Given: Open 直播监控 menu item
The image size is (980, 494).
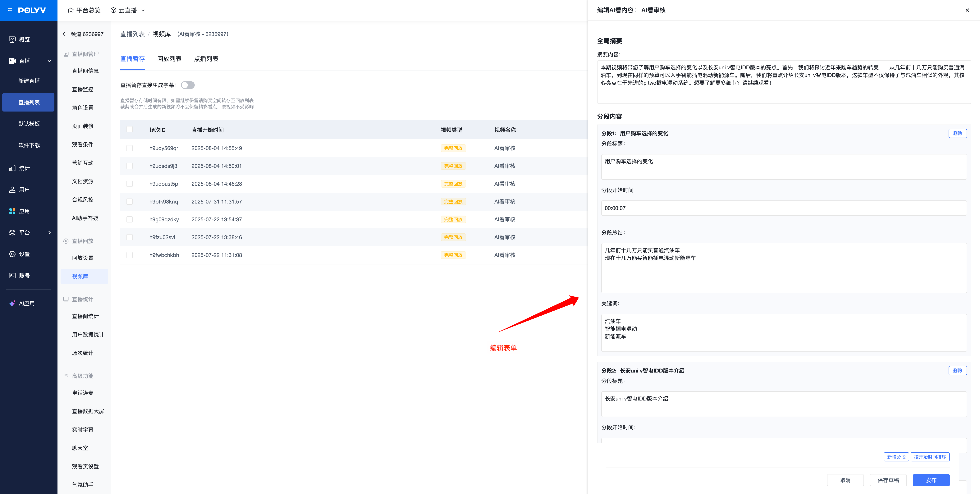Looking at the screenshot, I should (83, 89).
